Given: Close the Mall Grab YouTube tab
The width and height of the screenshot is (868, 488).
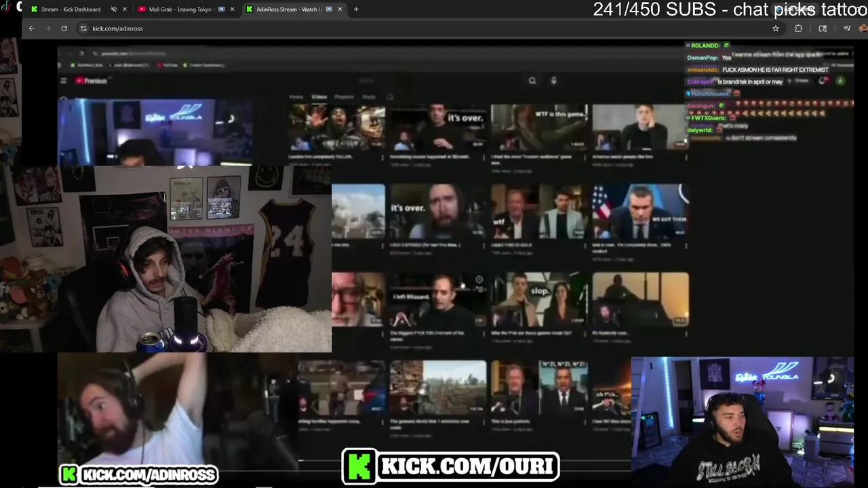Looking at the screenshot, I should (233, 9).
